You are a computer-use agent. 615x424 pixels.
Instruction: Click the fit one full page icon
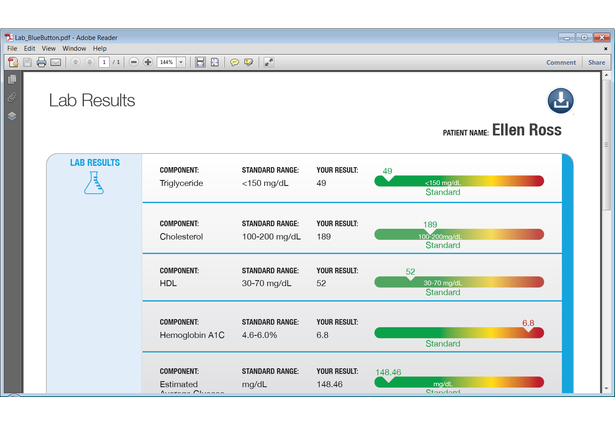pyautogui.click(x=215, y=62)
